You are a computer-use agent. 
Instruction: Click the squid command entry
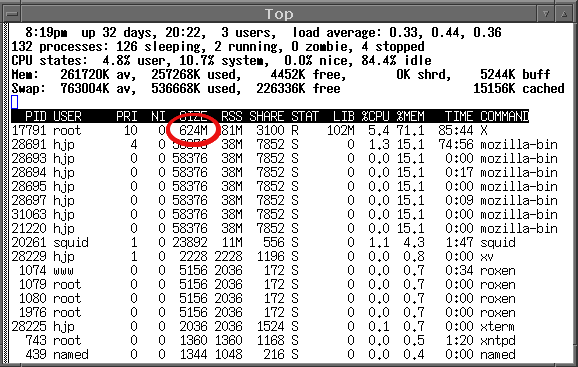point(498,242)
